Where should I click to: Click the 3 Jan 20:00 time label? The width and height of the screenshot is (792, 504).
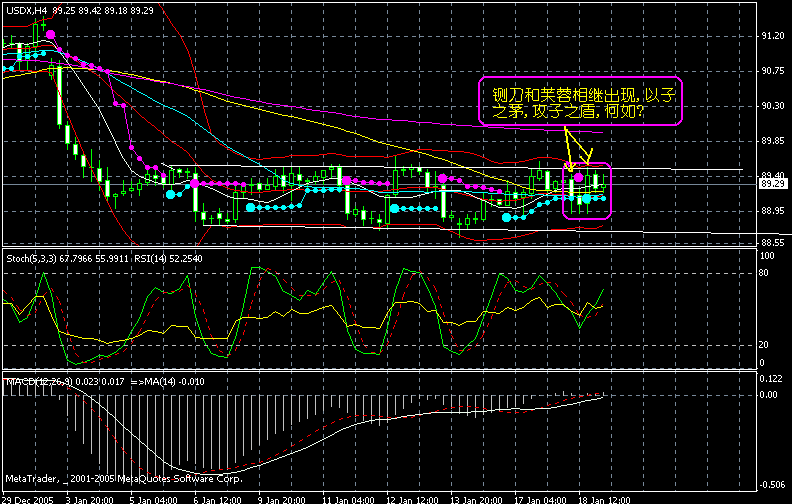[89, 500]
